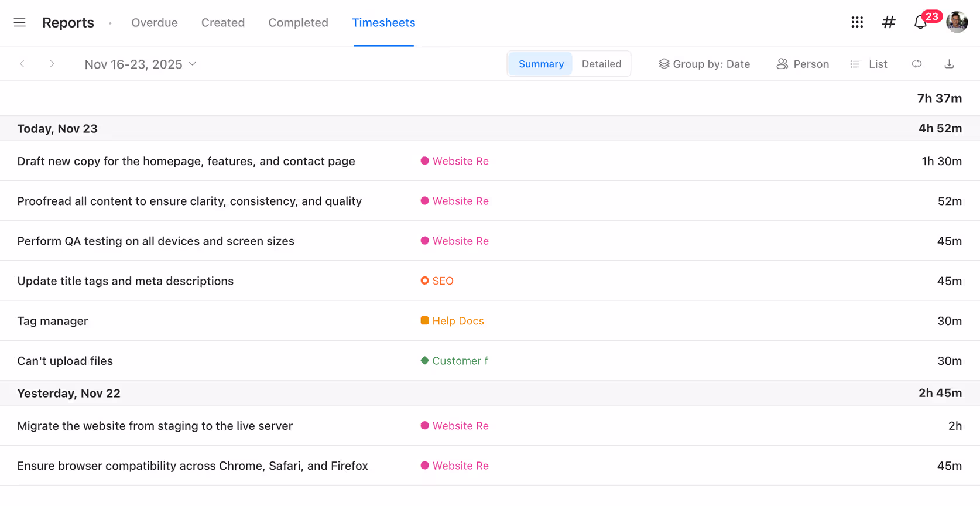
Task: Open the hamburger navigation menu
Action: pos(19,23)
